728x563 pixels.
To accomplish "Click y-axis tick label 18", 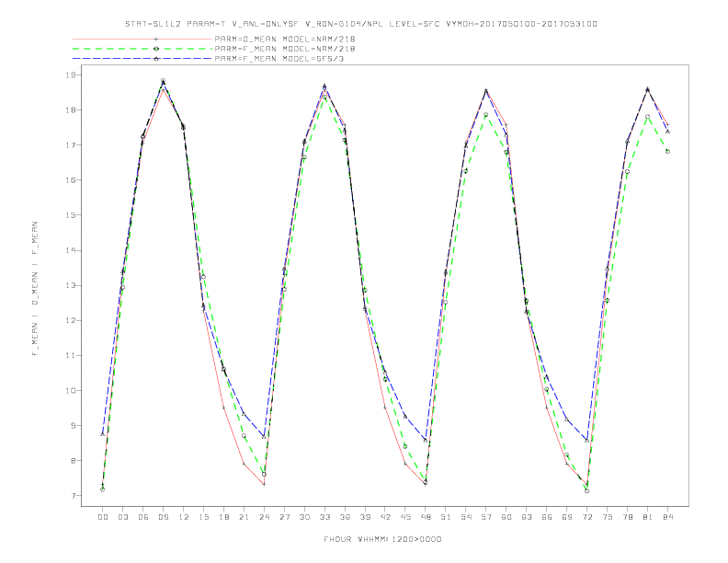I will (x=73, y=110).
